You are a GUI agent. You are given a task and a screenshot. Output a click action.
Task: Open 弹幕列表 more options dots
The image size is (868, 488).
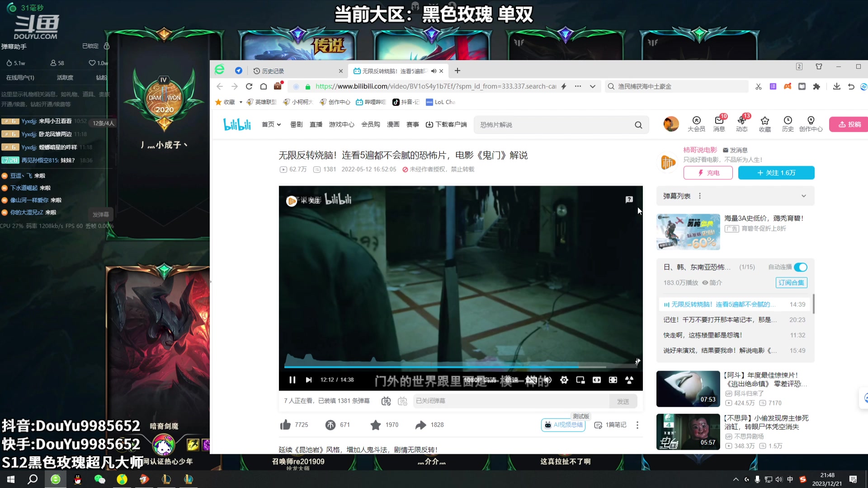[x=700, y=196]
